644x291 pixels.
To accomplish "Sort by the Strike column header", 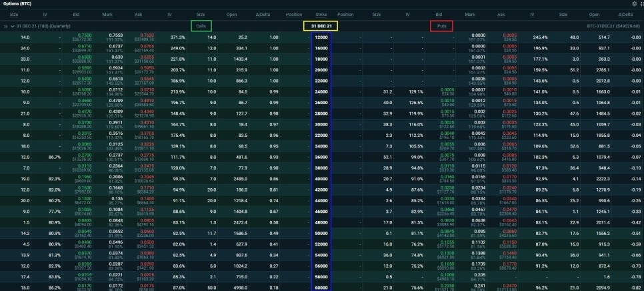I will pyautogui.click(x=321, y=15).
